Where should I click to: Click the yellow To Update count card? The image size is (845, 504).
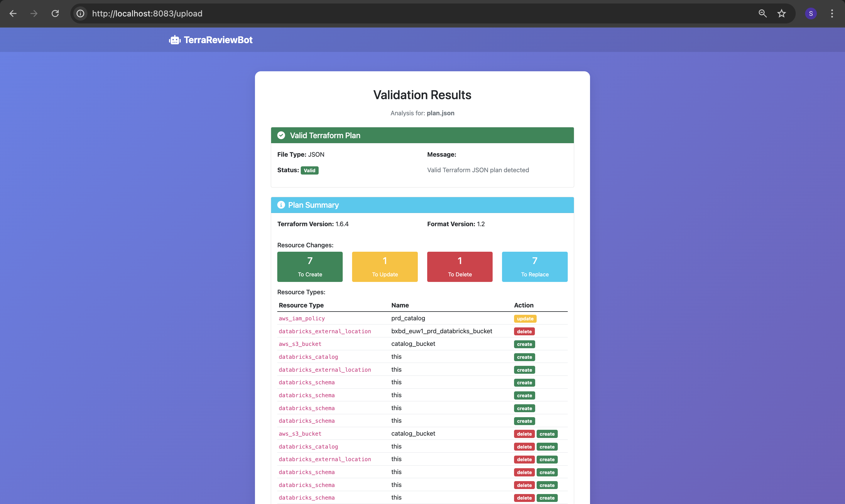tap(385, 267)
